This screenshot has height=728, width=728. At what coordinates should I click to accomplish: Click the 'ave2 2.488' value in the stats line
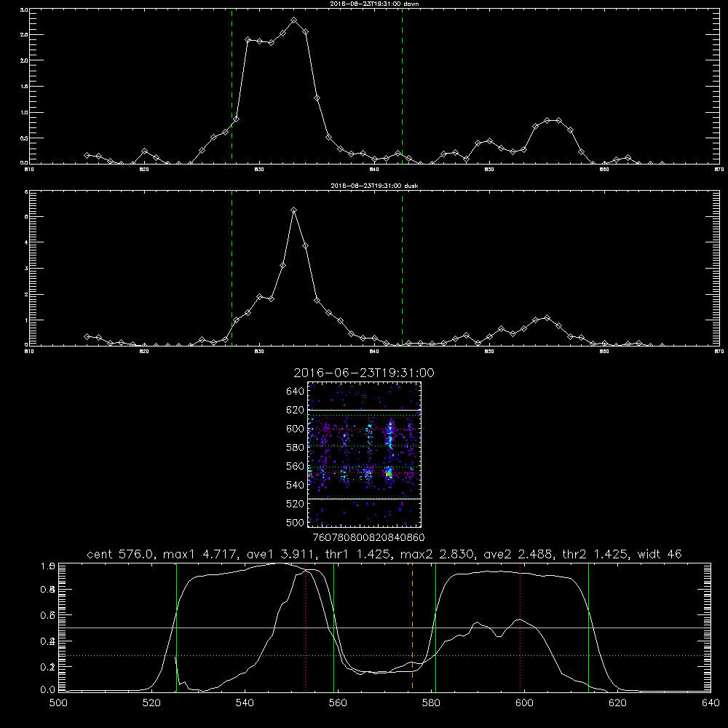click(x=520, y=554)
